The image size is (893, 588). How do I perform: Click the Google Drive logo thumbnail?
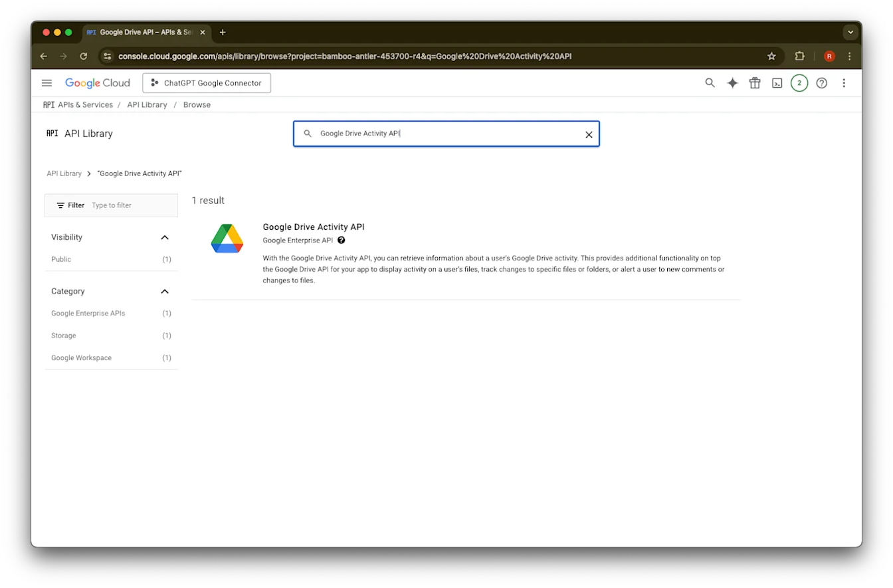227,238
